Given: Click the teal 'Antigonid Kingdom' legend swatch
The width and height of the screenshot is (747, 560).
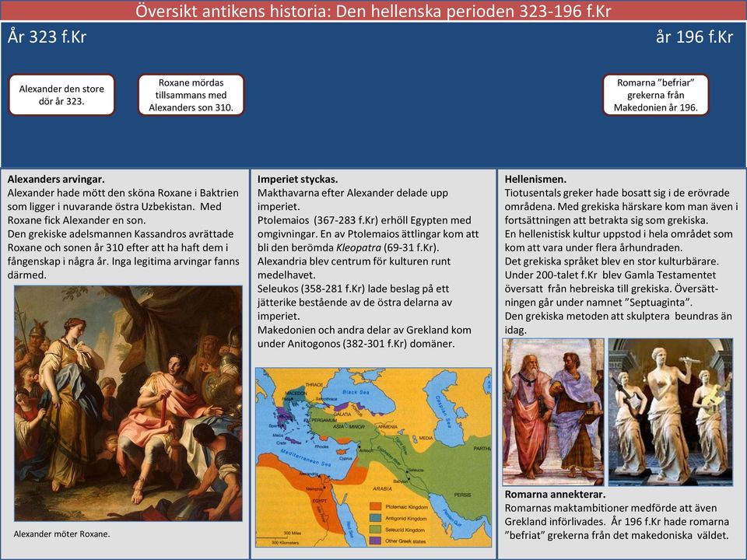Looking at the screenshot, I should (x=375, y=518).
